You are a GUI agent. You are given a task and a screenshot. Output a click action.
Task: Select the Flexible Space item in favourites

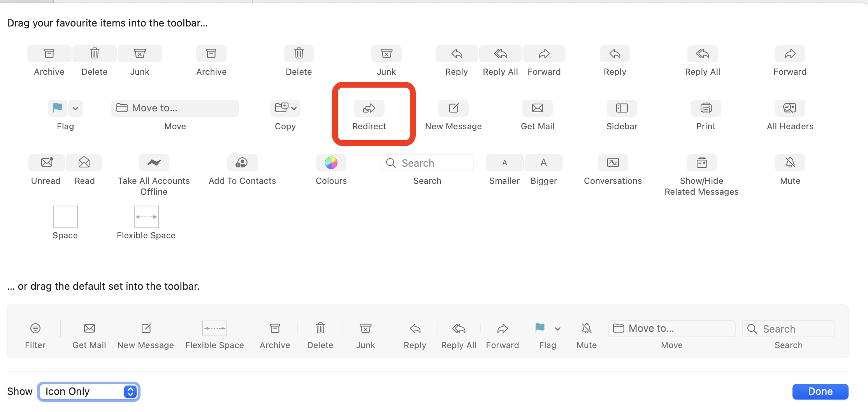[x=146, y=217]
